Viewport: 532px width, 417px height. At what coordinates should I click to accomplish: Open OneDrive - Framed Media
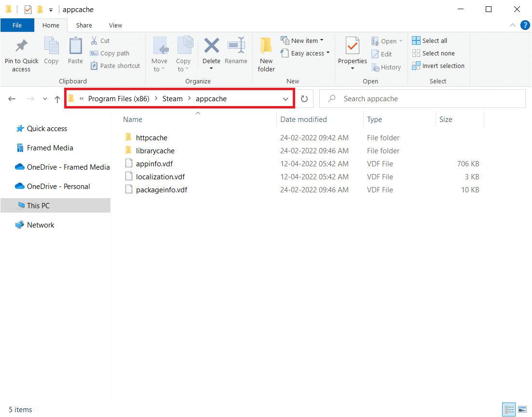click(68, 167)
